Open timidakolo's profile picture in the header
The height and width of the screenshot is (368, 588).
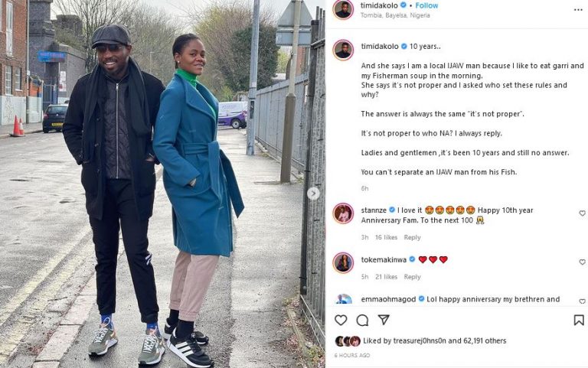pos(343,9)
